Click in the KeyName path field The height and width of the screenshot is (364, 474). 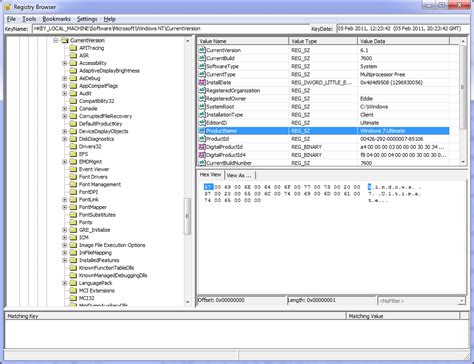(x=171, y=29)
